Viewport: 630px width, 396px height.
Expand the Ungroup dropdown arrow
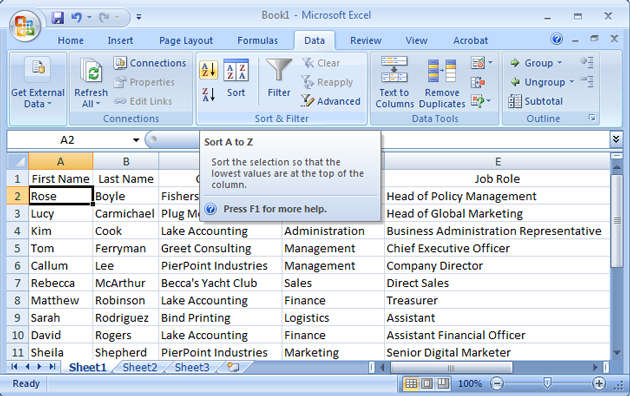coord(572,82)
